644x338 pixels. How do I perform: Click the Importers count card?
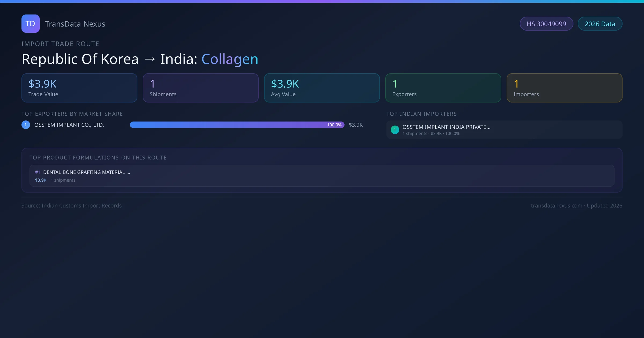coord(564,88)
